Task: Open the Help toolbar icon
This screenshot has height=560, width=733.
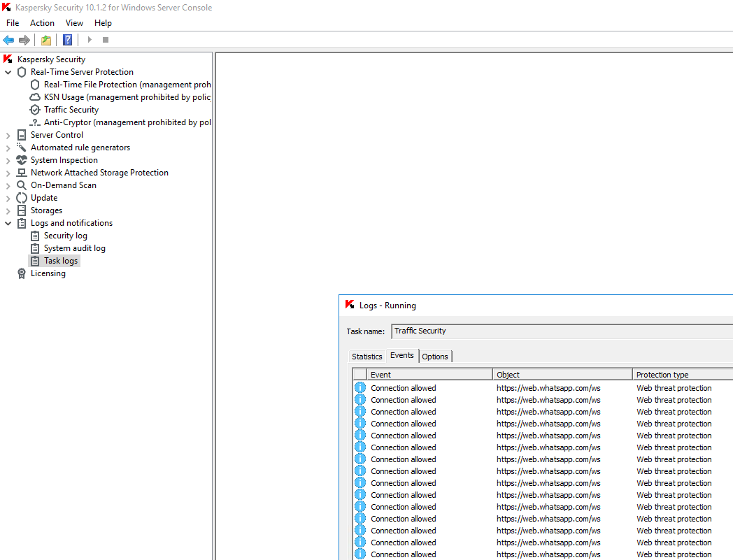Action: click(68, 41)
